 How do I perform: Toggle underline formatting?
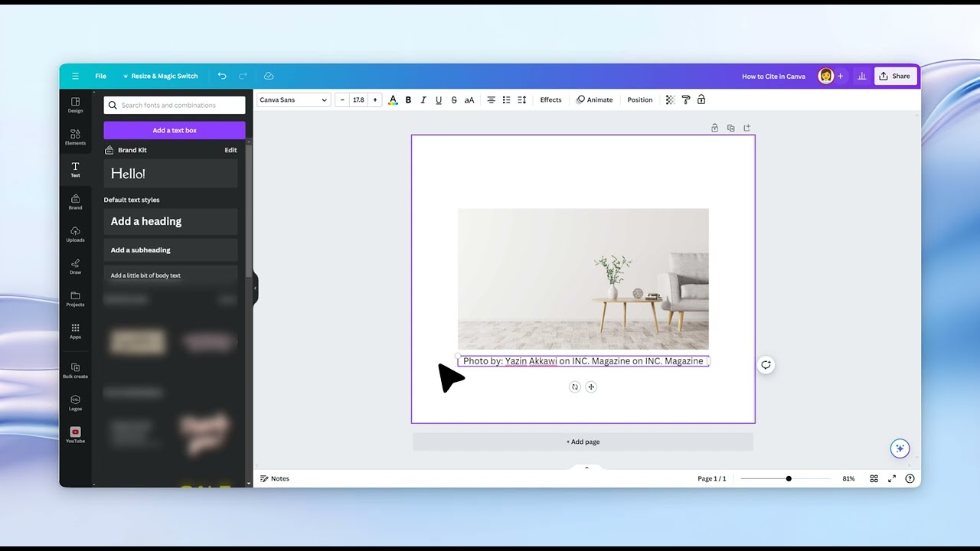pos(439,99)
